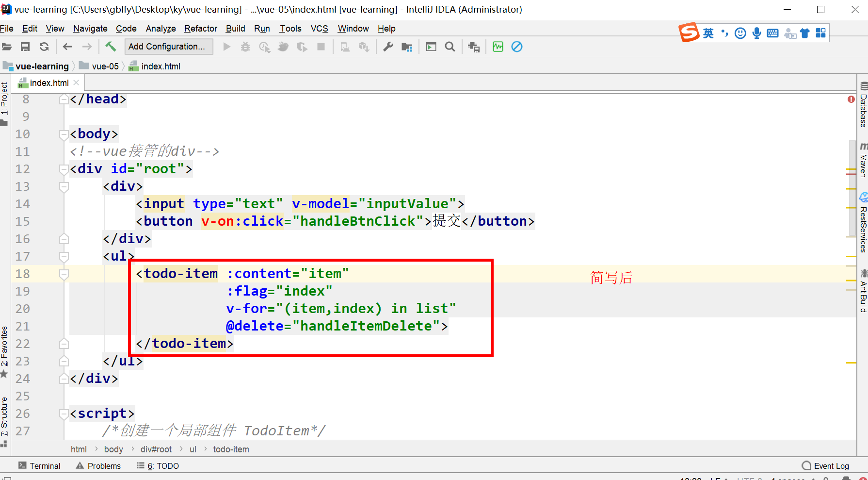Navigate forward with the right arrow icon
The image size is (868, 480).
point(87,47)
